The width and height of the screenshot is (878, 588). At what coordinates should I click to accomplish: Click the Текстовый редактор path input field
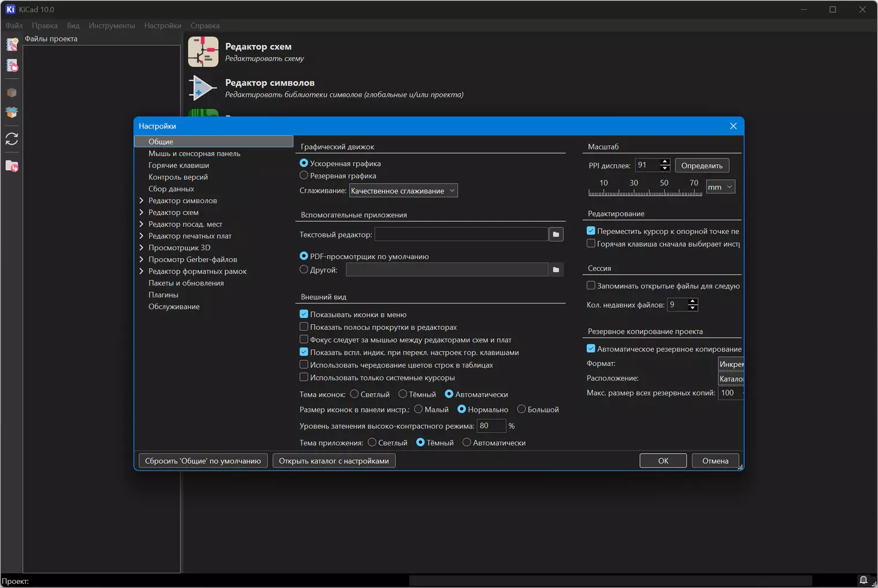click(x=461, y=234)
